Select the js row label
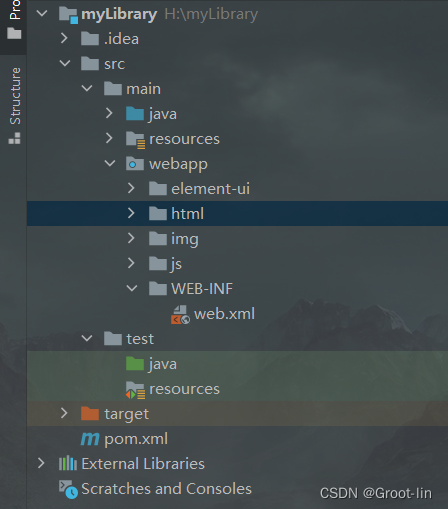Viewport: 448px width, 509px height. pyautogui.click(x=176, y=265)
